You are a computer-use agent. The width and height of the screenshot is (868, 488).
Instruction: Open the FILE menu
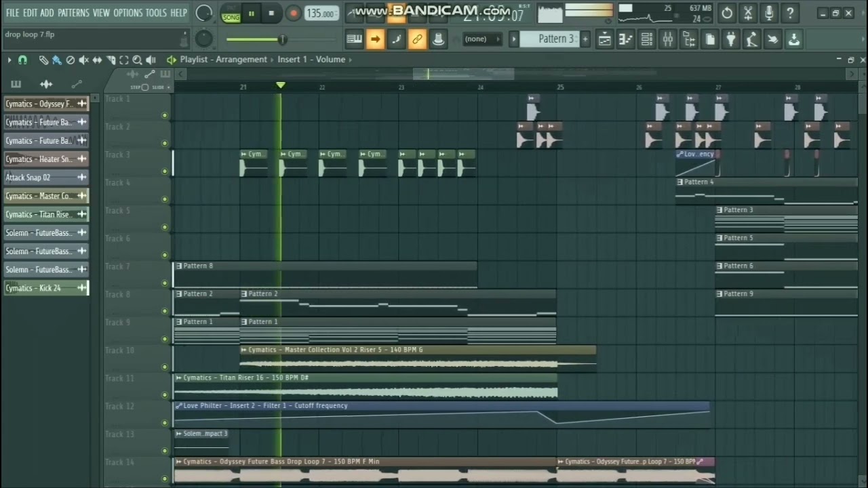point(13,13)
